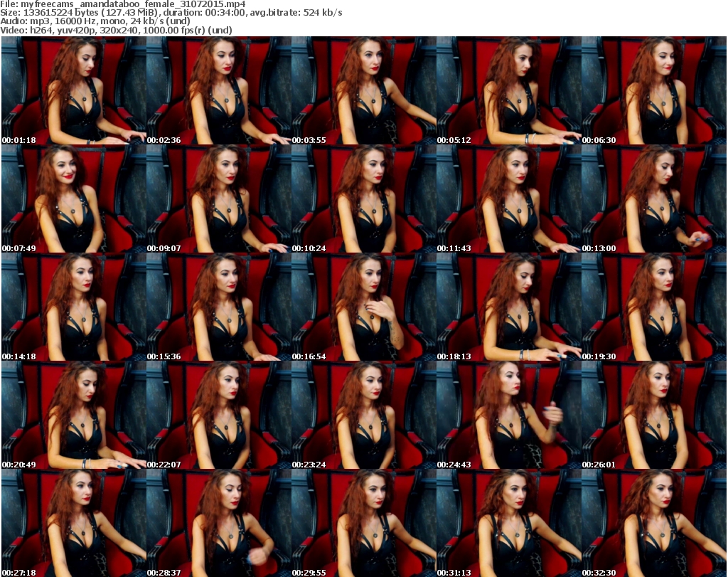Pick the preview frame at 00:18:13
The image size is (728, 577).
pos(508,307)
